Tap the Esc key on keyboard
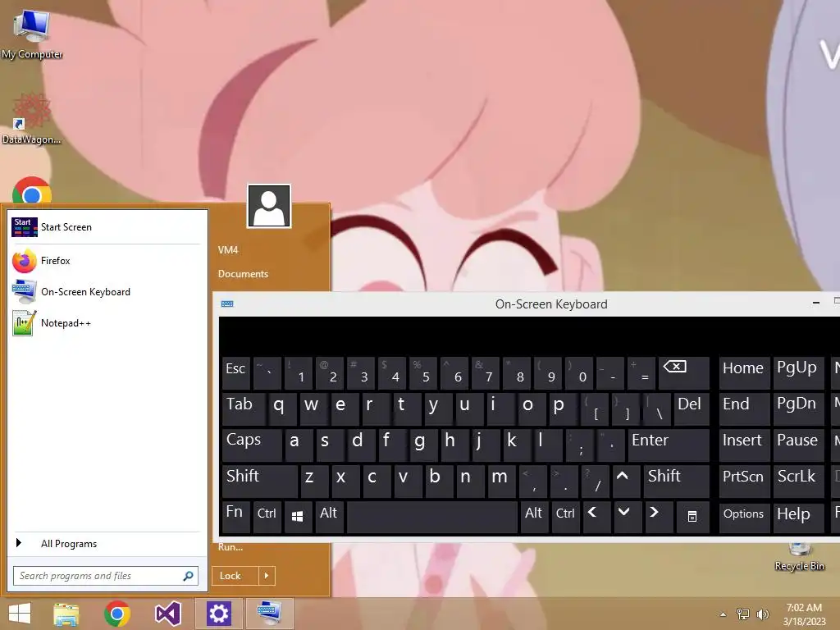Screen dimensions: 840x630 [235, 373]
